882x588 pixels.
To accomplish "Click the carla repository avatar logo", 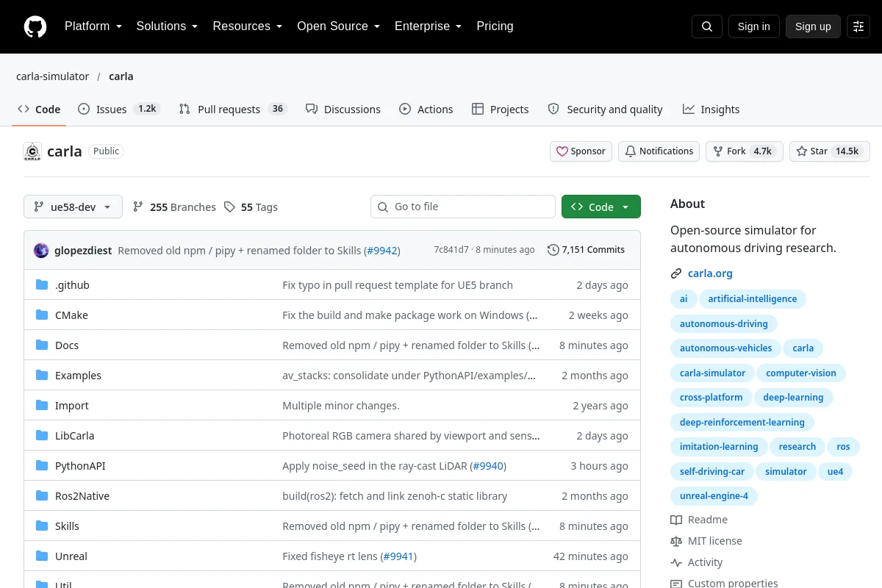I will [x=32, y=151].
